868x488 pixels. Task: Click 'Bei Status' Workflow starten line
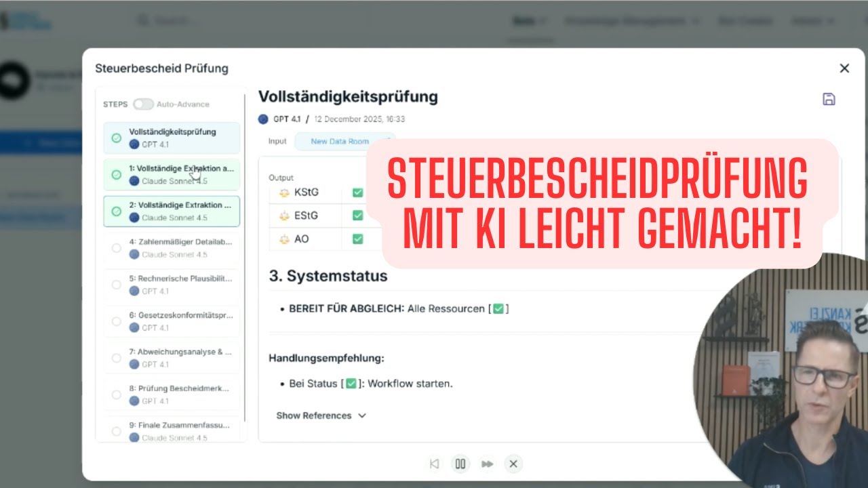[x=371, y=384]
